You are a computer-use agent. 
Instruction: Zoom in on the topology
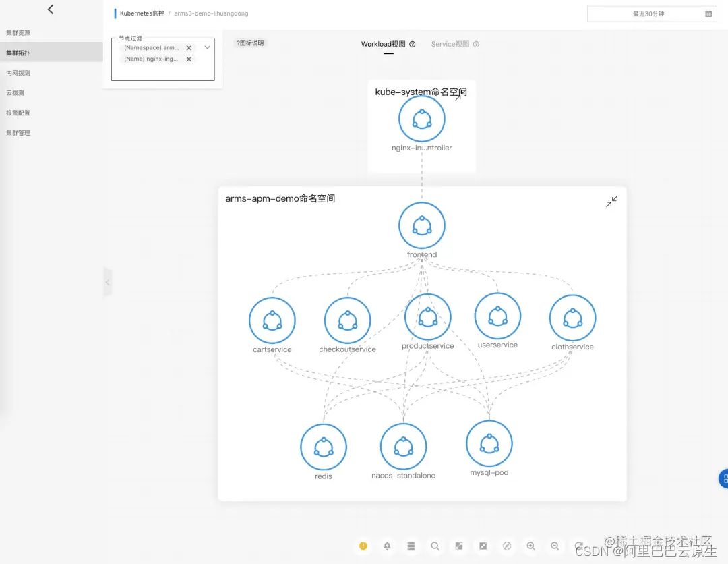coord(530,546)
